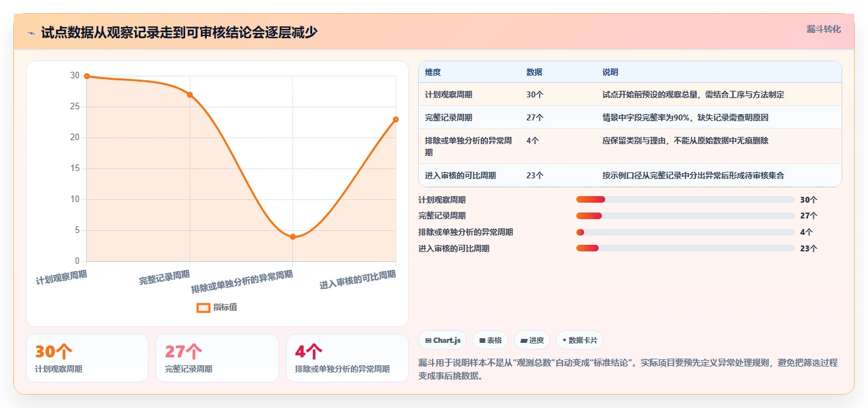
Task: Click the card title 试点数据从观察记录走到可审核结论会逐层减少
Action: click(179, 32)
